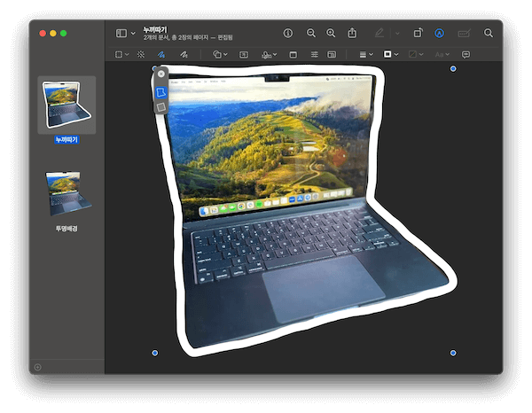Zoom out with the minus magnifier

[x=311, y=33]
